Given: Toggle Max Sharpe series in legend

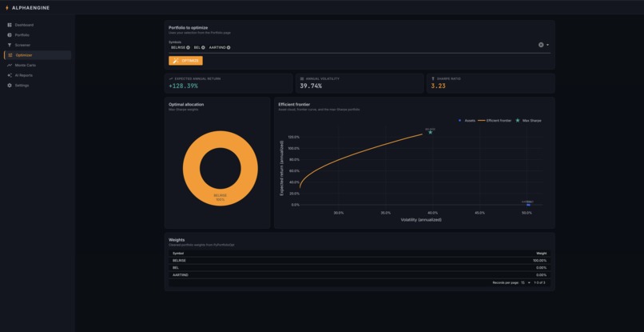Looking at the screenshot, I should tap(529, 121).
